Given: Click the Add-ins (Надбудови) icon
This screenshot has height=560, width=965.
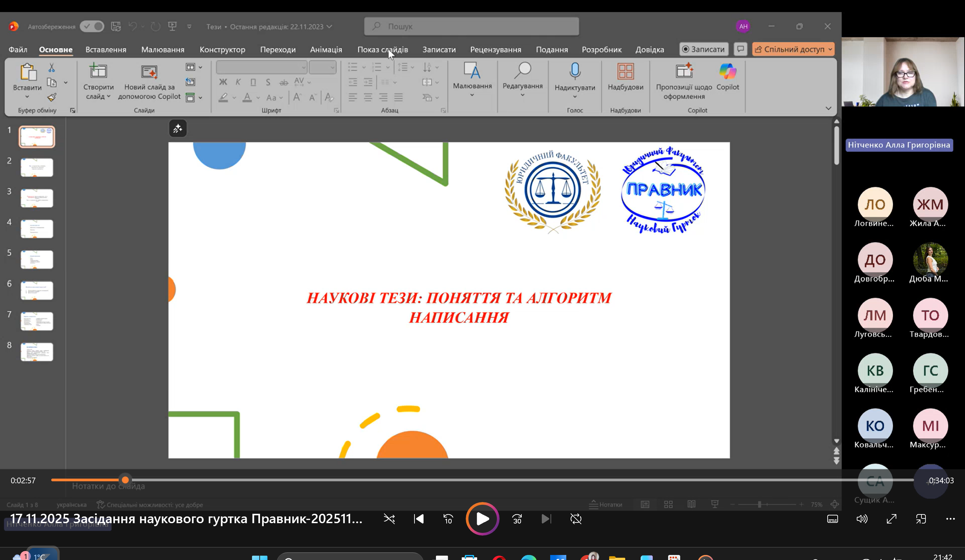Looking at the screenshot, I should 625,72.
